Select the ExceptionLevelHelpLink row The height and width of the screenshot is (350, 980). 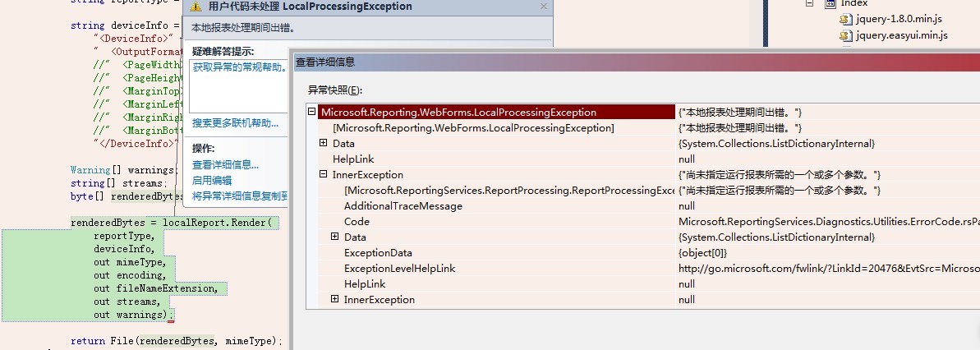642,268
